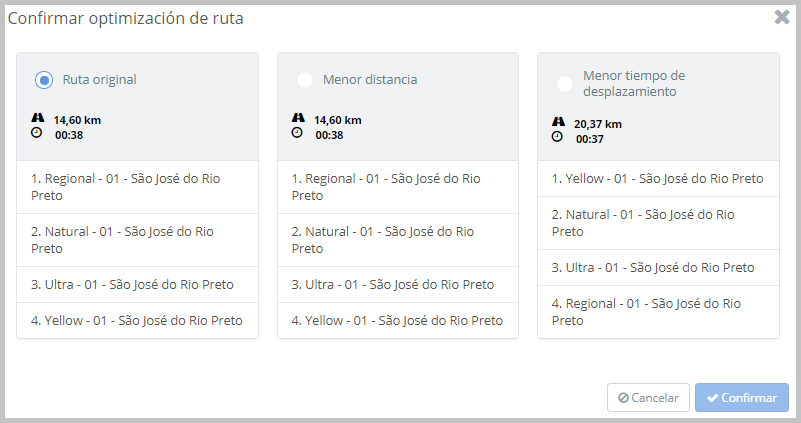Click road distance icon under Ruta original
The height and width of the screenshot is (423, 801).
point(37,118)
